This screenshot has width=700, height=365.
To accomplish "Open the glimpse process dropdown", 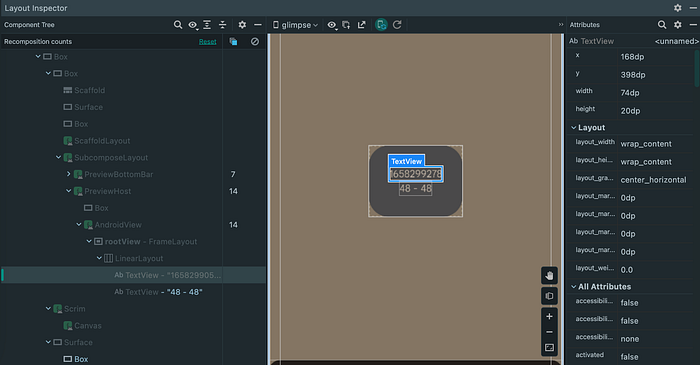I will pos(296,25).
